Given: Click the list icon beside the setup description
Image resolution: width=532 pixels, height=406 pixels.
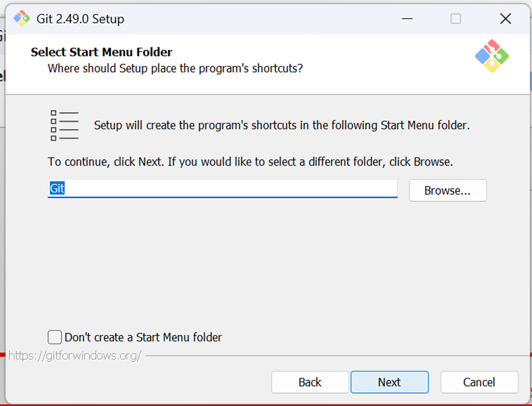Looking at the screenshot, I should tap(65, 126).
